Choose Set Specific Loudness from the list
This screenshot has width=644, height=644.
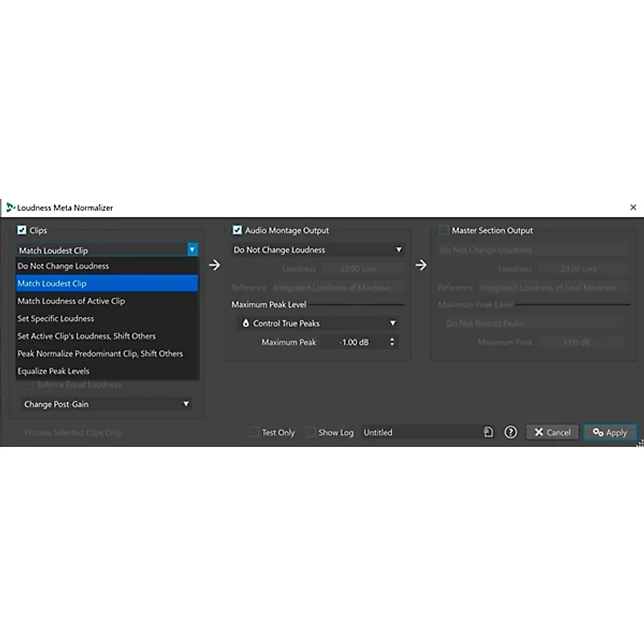56,319
